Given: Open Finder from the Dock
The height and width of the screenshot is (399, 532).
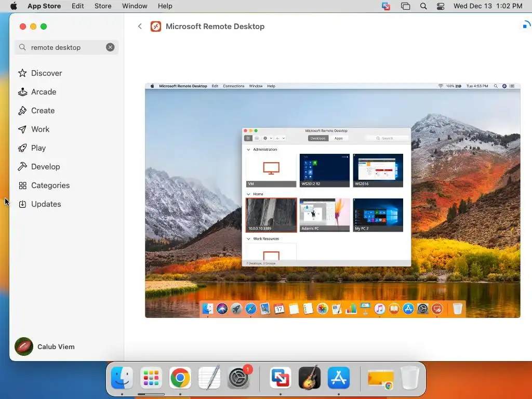Looking at the screenshot, I should 122,378.
